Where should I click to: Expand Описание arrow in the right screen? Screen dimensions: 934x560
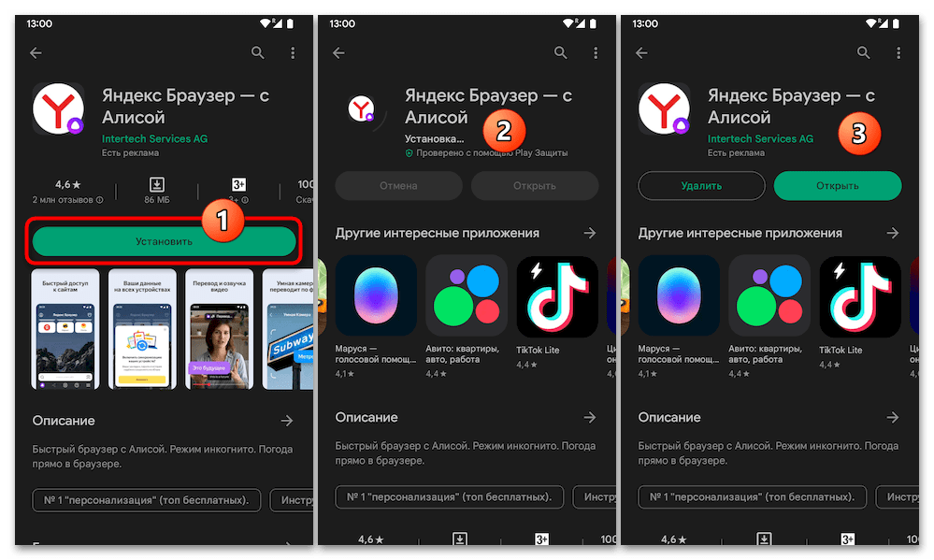coord(892,417)
